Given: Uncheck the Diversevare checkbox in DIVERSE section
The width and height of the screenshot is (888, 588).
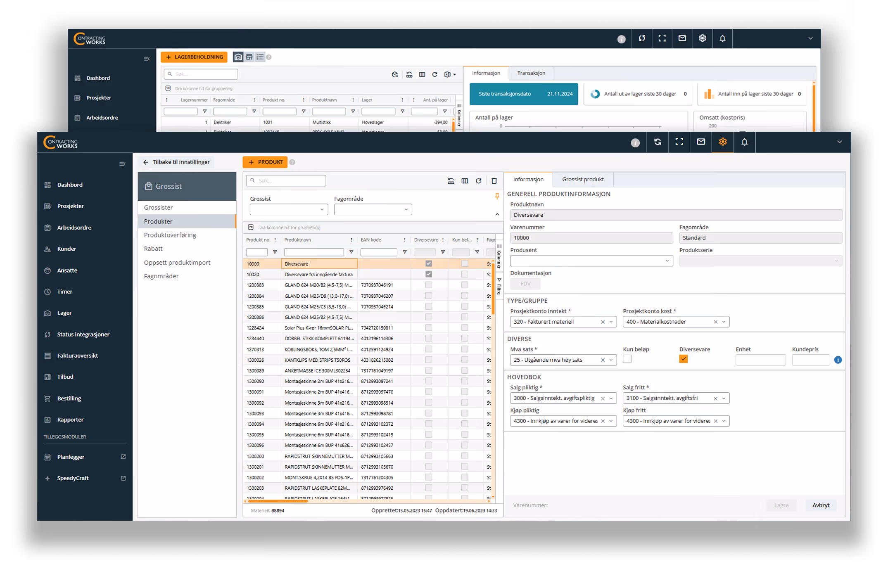Looking at the screenshot, I should pos(684,359).
